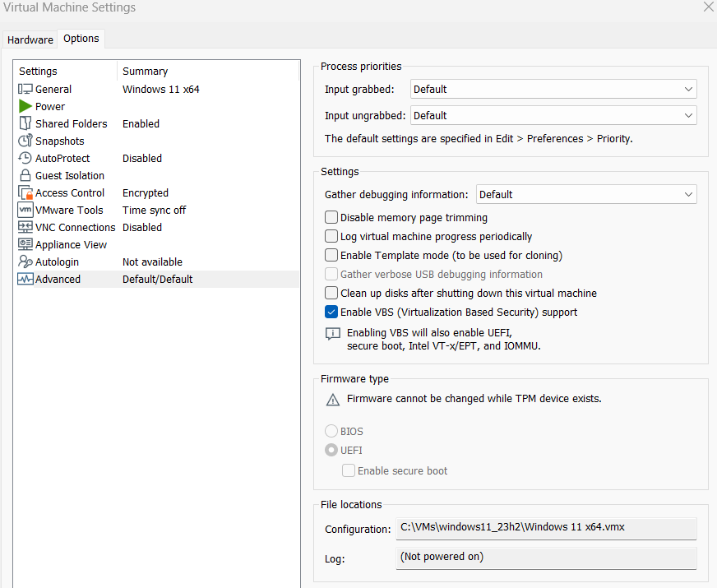Expand the Input grabbed priority dropdown

pyautogui.click(x=553, y=89)
